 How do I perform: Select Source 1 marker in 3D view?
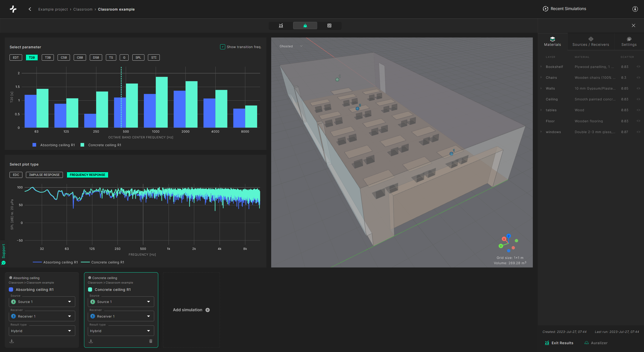337,80
